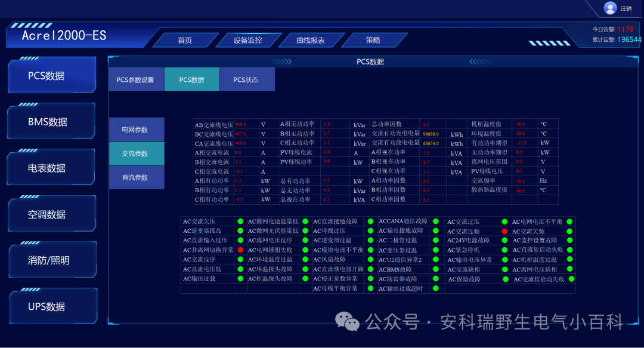644x348 pixels.
Task: Click the AC微网电池能量低 status indicator
Action: [x=305, y=221]
